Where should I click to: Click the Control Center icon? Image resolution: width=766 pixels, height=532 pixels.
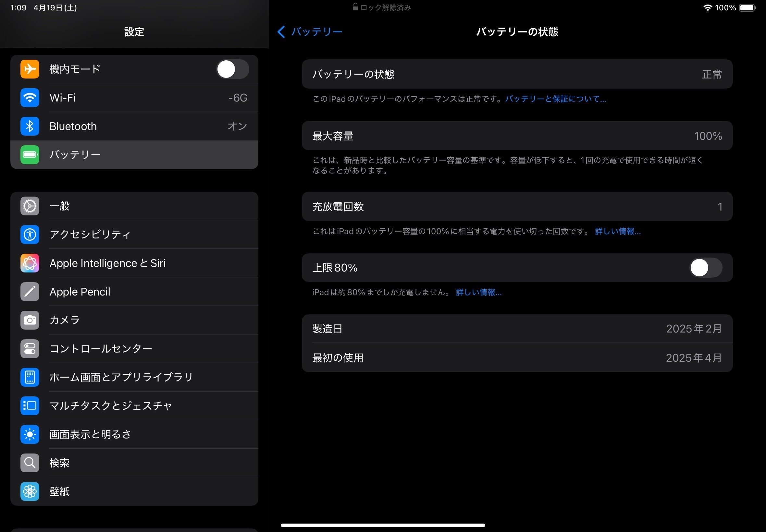coord(30,348)
